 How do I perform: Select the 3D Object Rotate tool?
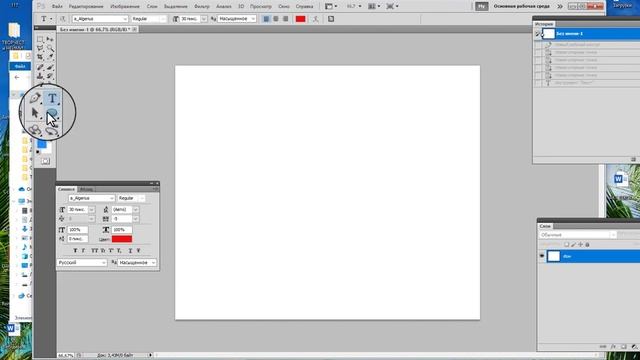35,130
